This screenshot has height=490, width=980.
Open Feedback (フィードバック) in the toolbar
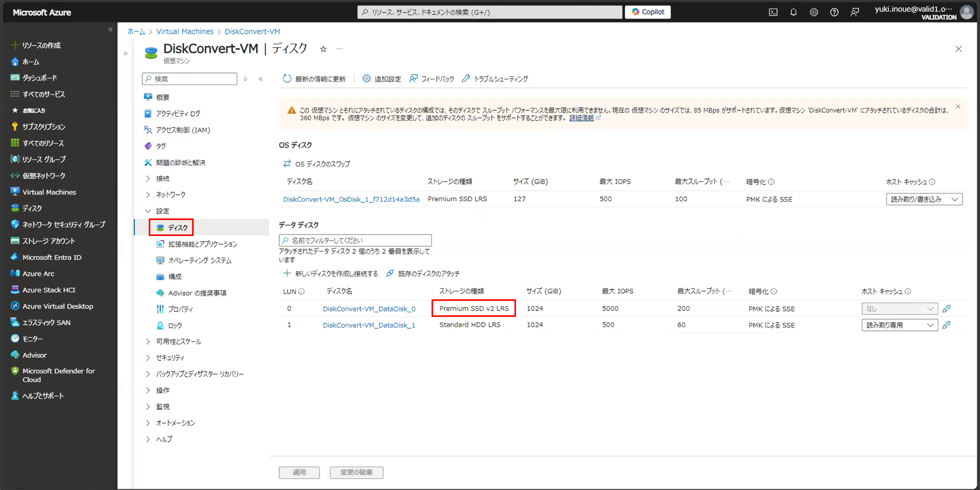431,79
